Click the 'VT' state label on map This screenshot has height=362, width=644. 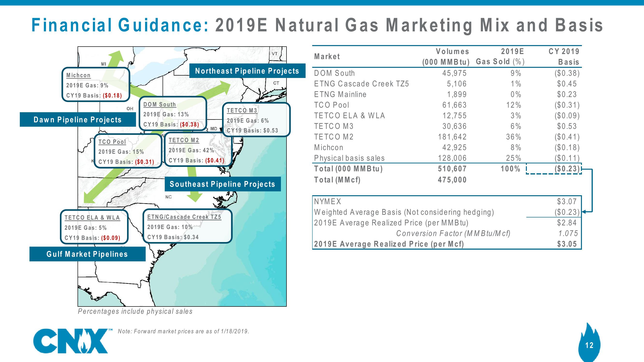pos(274,54)
